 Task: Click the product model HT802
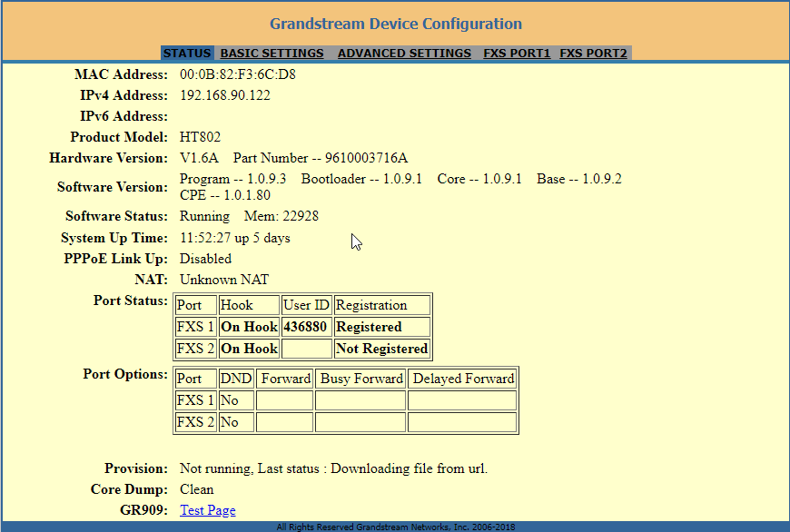pos(200,137)
